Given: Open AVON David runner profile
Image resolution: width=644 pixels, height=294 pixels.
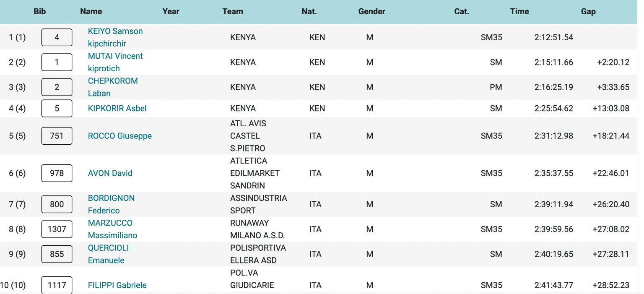Looking at the screenshot, I should tap(110, 173).
